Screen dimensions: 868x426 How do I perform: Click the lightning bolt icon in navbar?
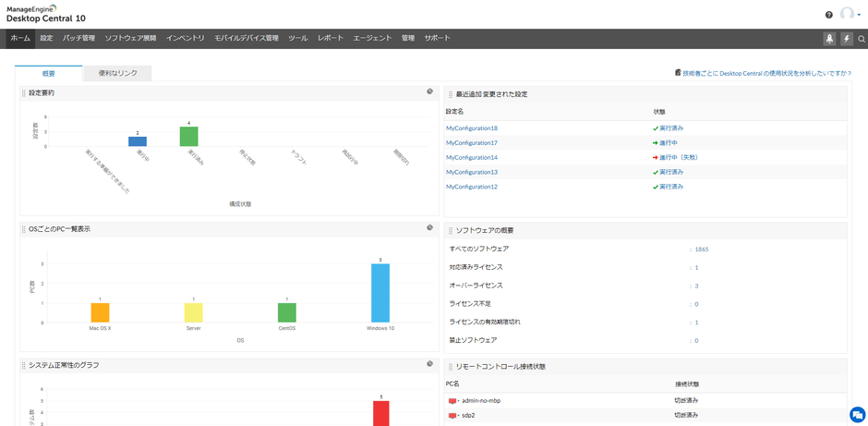point(847,39)
